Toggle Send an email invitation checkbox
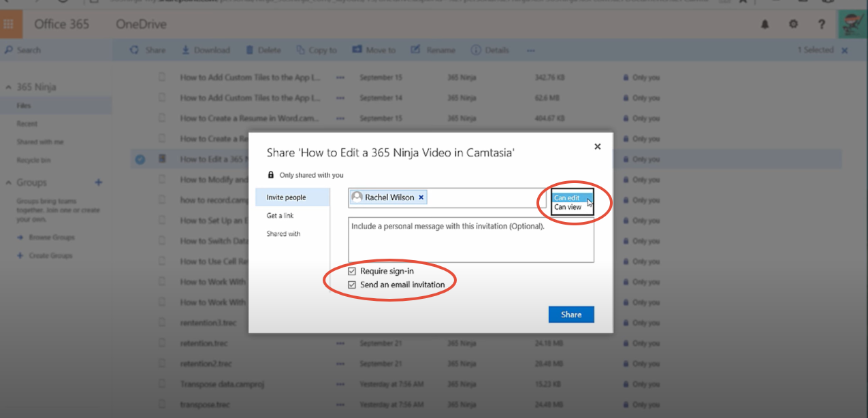868x418 pixels. (352, 285)
